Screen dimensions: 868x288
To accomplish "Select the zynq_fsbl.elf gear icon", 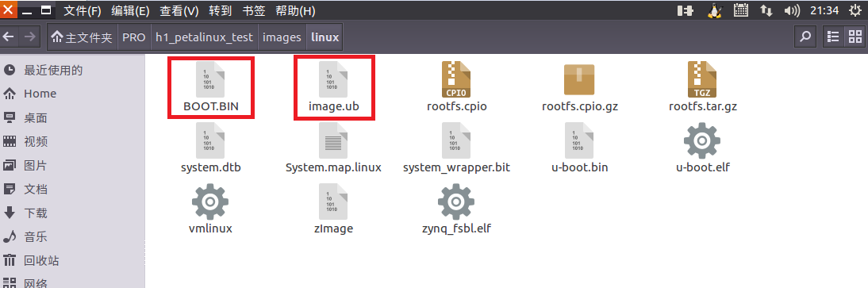I will [x=456, y=202].
